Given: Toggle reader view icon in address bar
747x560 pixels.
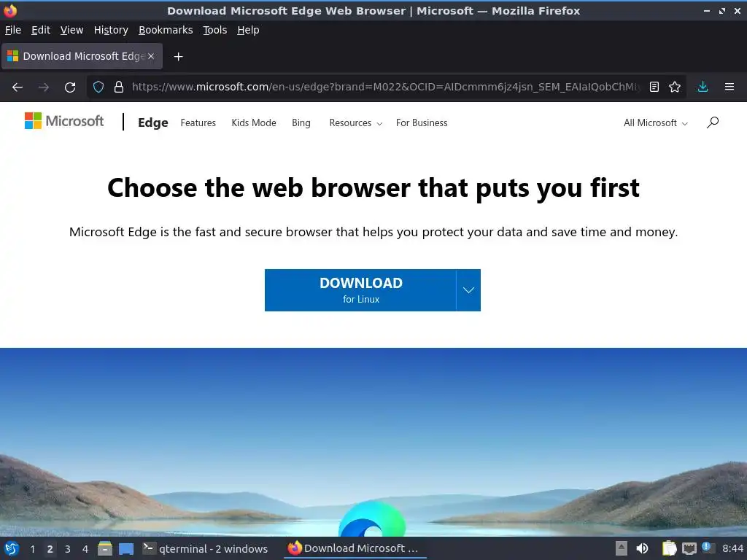Looking at the screenshot, I should click(654, 87).
